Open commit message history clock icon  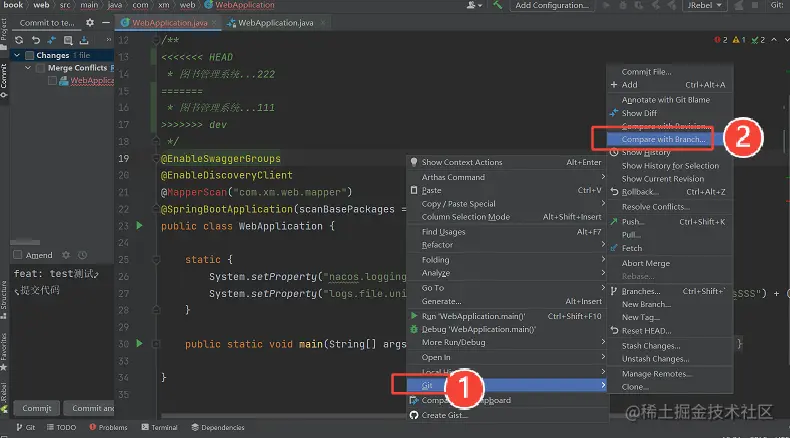82,255
